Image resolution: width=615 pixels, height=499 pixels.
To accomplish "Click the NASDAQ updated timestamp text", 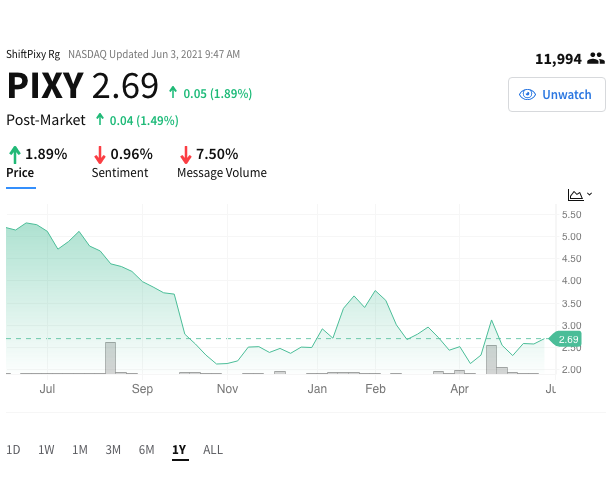I will click(154, 54).
